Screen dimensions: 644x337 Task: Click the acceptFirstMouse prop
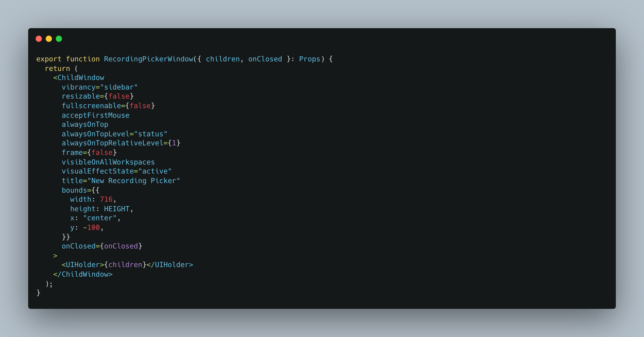[x=96, y=115]
